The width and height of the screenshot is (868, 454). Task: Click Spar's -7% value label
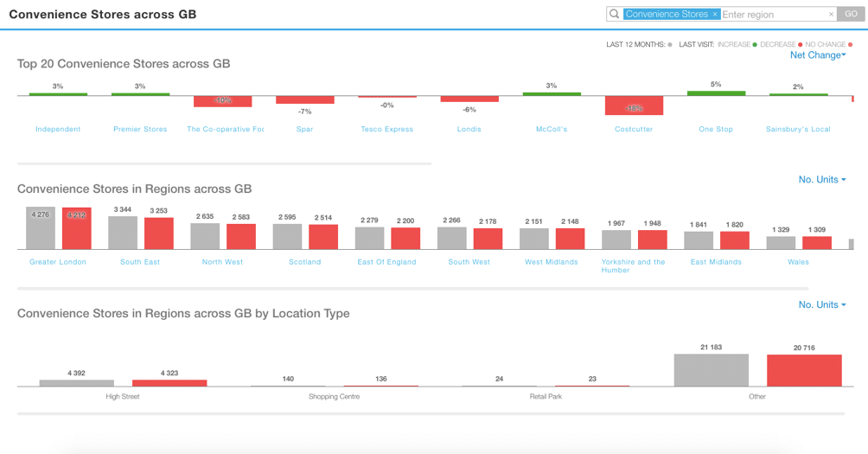305,112
